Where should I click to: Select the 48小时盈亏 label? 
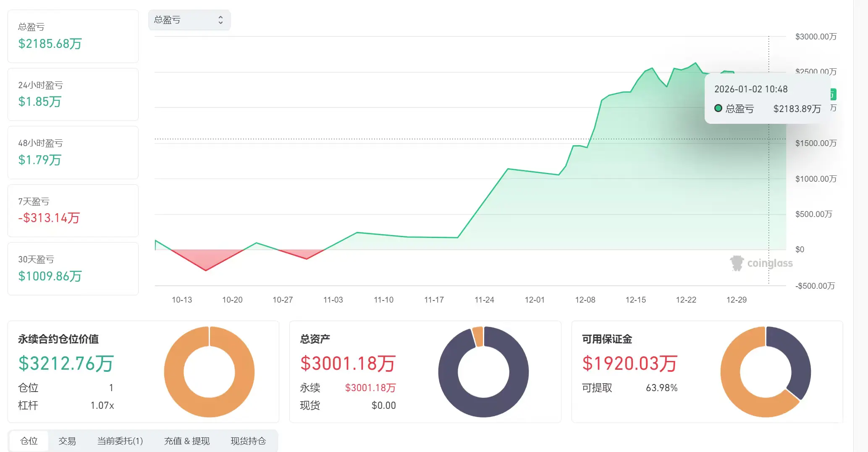pos(40,143)
